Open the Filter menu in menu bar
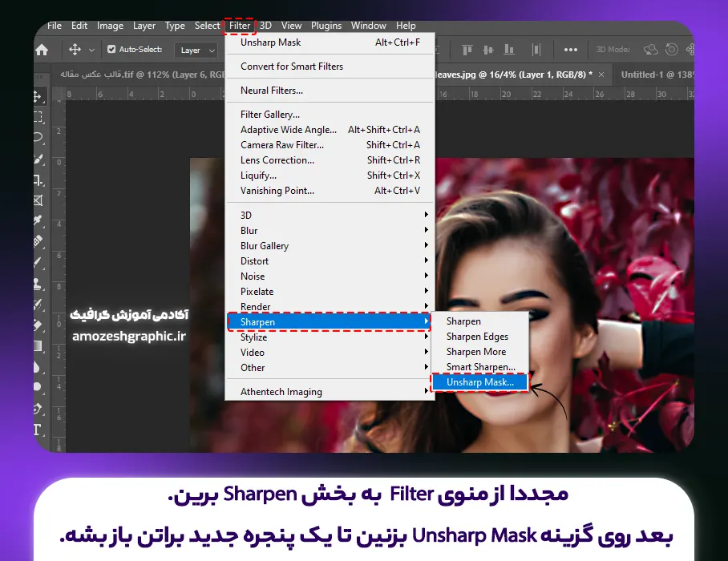728x561 pixels. (x=240, y=26)
